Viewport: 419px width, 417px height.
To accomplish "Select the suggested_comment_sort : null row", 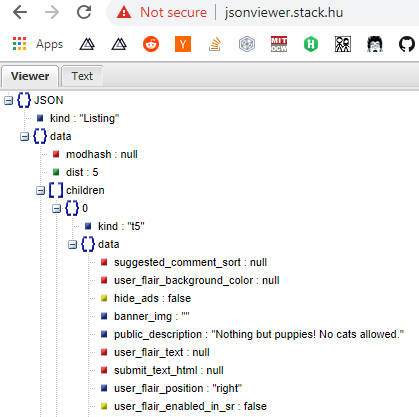I will click(190, 262).
